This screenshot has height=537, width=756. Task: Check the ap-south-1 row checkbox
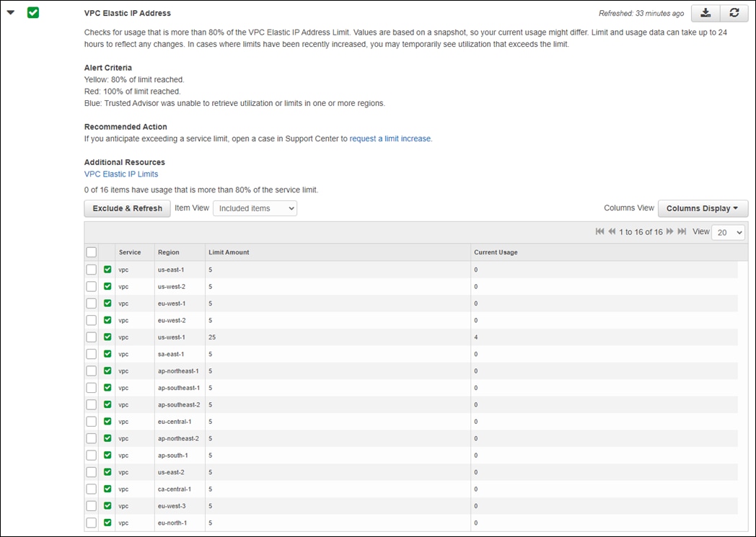coord(91,455)
